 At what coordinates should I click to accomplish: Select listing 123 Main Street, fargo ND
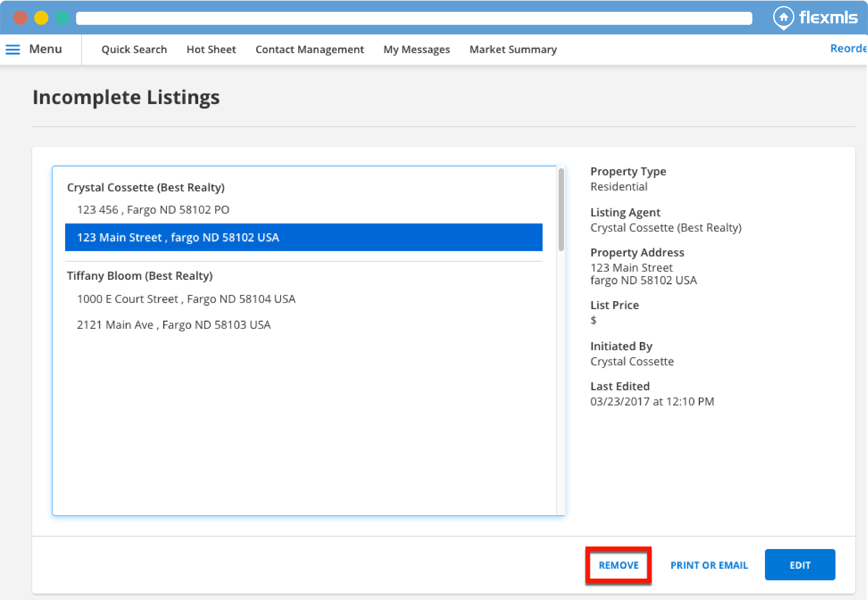[303, 238]
